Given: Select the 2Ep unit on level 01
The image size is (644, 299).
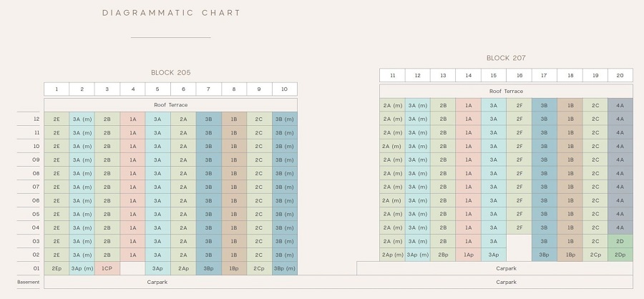Looking at the screenshot, I should [x=57, y=268].
